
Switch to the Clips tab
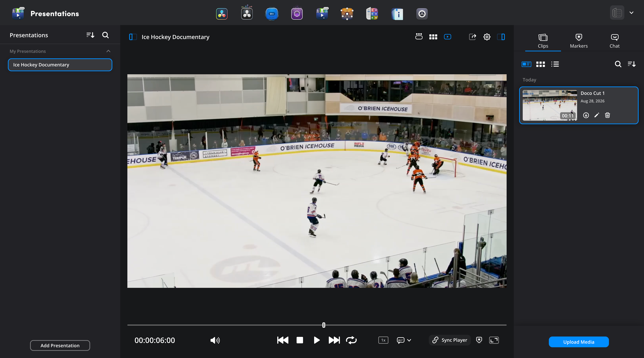543,41
